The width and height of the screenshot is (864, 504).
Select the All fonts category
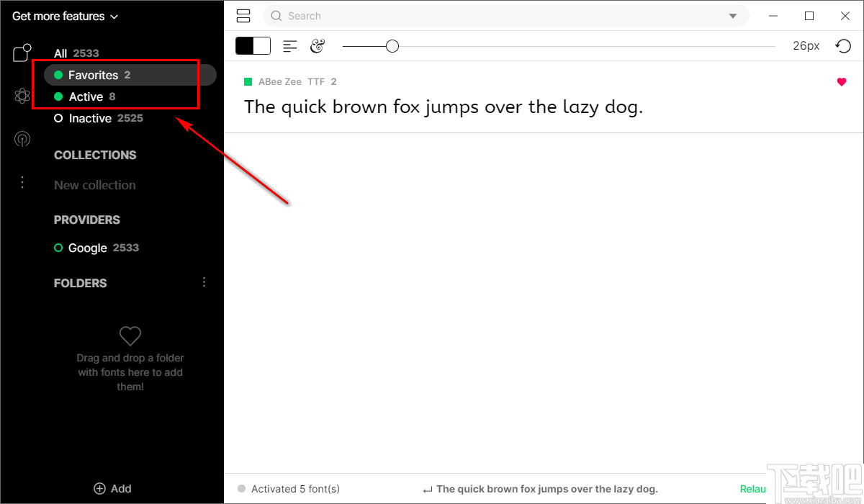(x=76, y=53)
